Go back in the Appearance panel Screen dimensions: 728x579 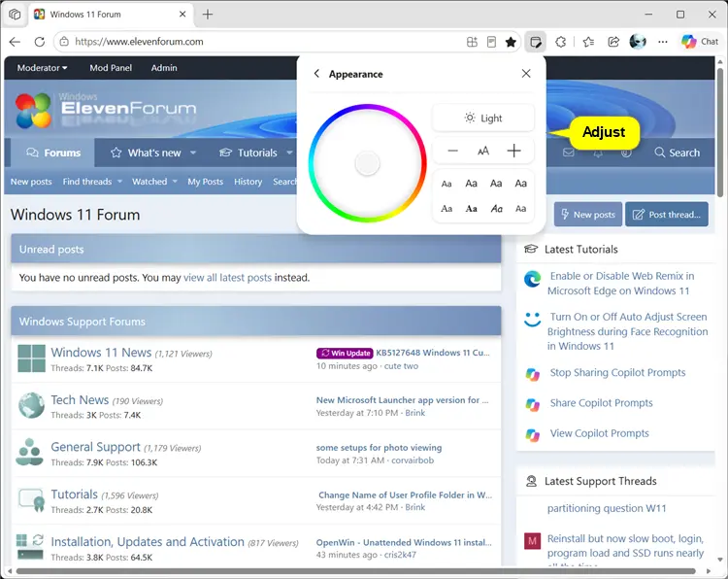316,74
